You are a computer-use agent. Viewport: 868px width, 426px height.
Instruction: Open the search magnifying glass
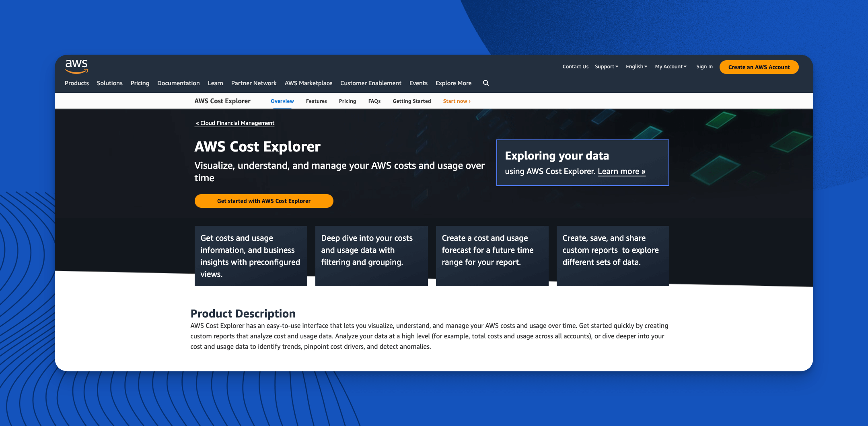coord(486,83)
